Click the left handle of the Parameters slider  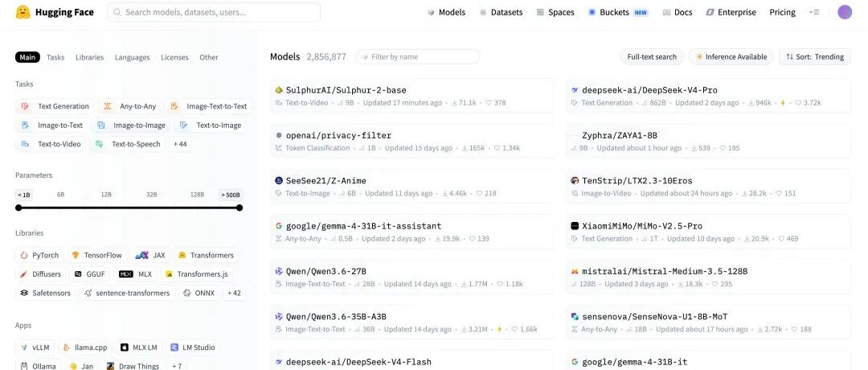coord(18,208)
